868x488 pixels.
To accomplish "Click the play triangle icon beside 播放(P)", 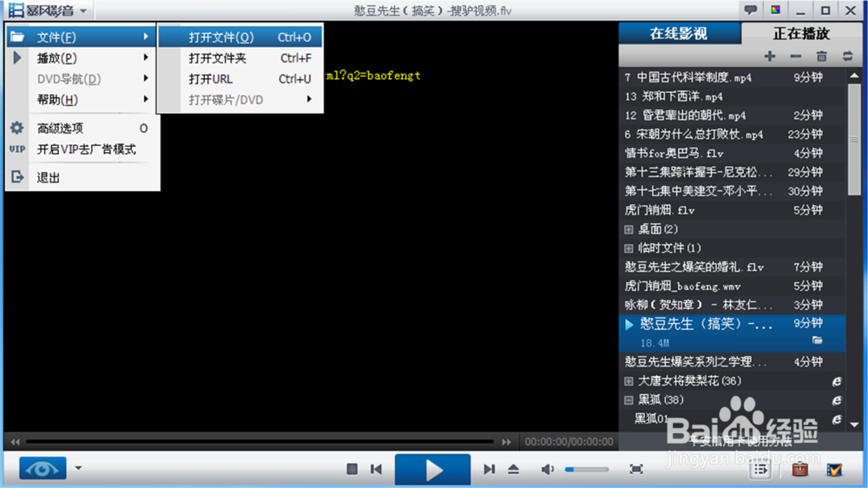I will pyautogui.click(x=17, y=57).
